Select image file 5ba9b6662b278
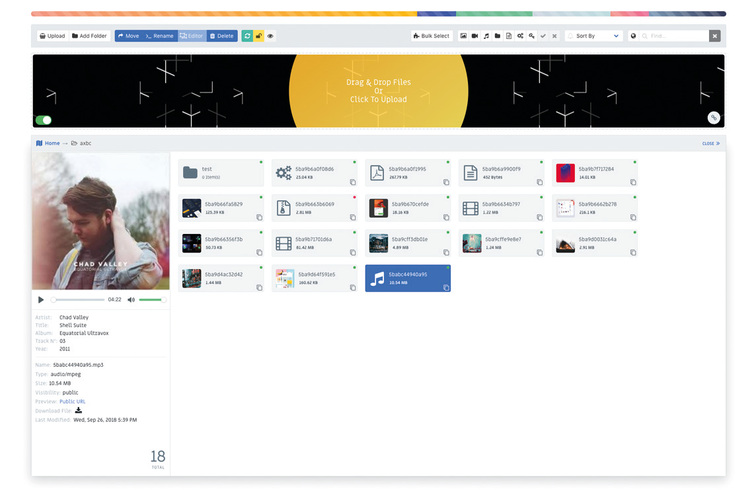756x501 pixels. tap(595, 208)
